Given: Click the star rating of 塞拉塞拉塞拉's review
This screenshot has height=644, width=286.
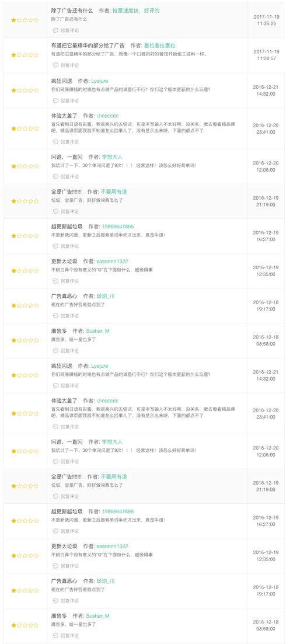Looking at the screenshot, I should pos(25,55).
